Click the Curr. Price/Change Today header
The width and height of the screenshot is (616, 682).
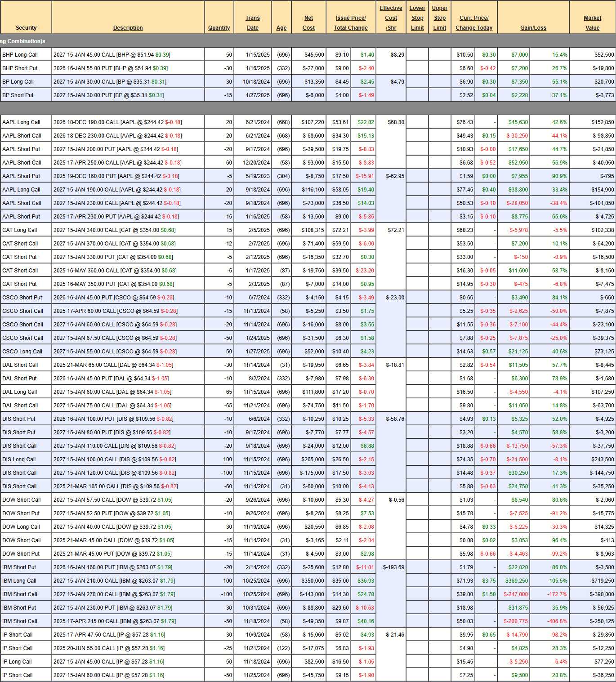474,23
